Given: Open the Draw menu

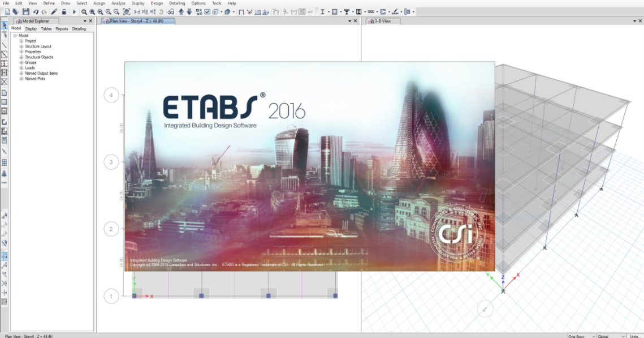Looking at the screenshot, I should click(65, 3).
